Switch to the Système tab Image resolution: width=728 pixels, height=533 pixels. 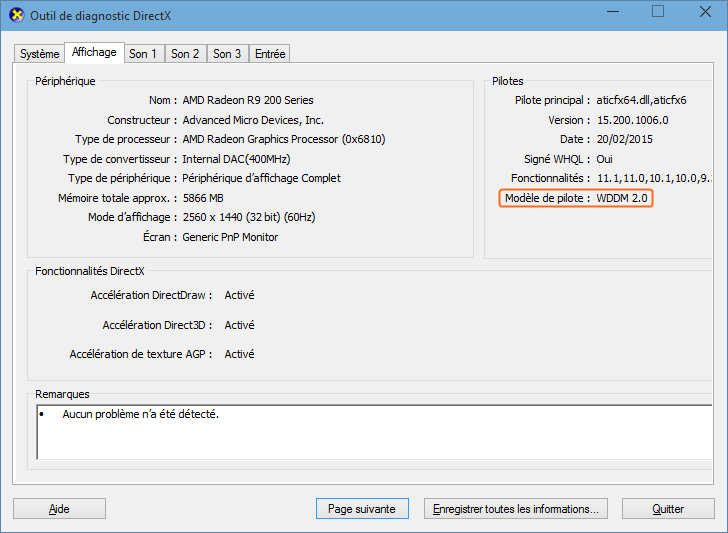[40, 54]
